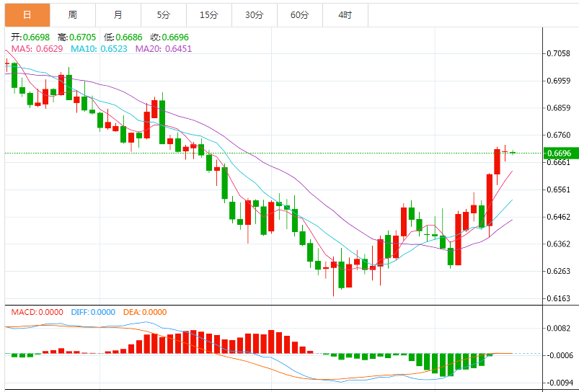The height and width of the screenshot is (392, 579).
Task: Click the DEA:0.0000 indicator label
Action: tap(145, 312)
